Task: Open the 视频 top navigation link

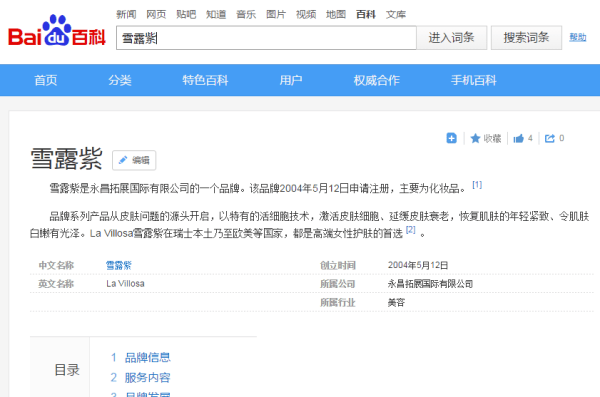Action: coord(306,15)
